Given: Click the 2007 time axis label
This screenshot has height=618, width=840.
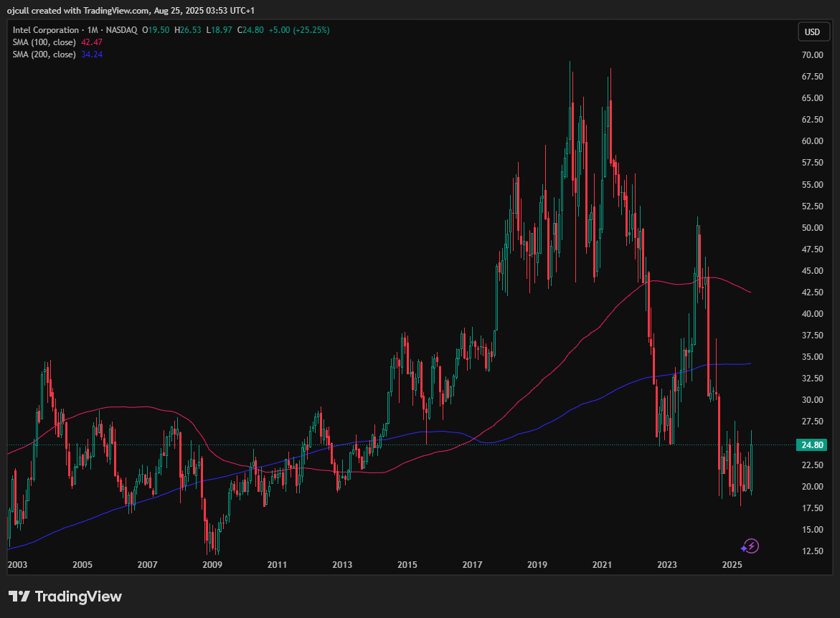Looking at the screenshot, I should coord(147,564).
